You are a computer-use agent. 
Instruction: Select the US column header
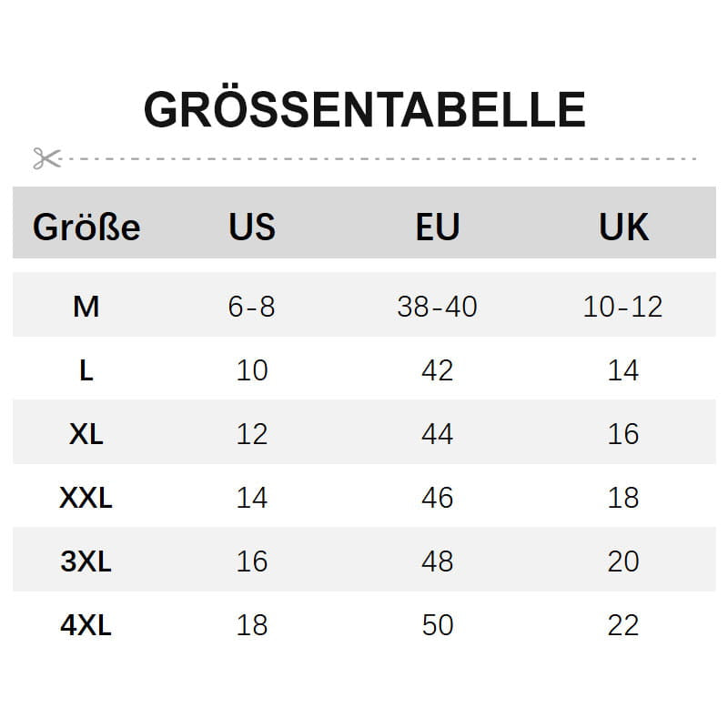click(x=252, y=227)
